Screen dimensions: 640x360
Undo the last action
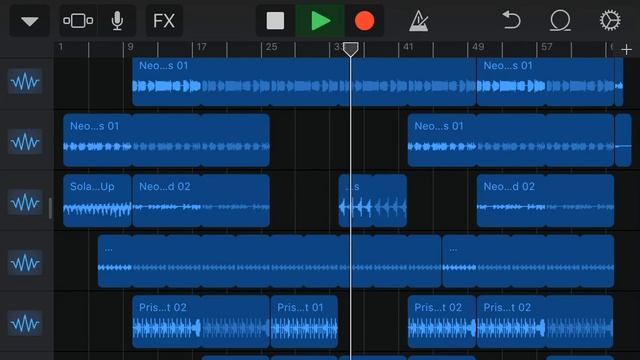point(511,20)
